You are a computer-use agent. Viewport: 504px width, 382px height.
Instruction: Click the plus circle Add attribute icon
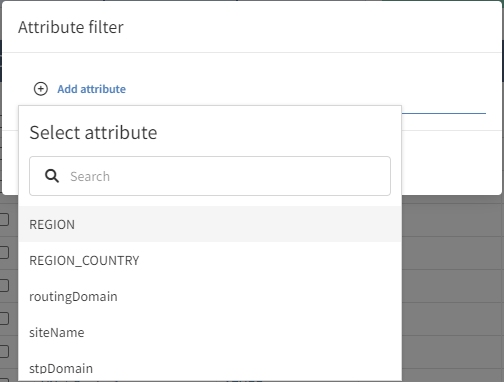(41, 89)
